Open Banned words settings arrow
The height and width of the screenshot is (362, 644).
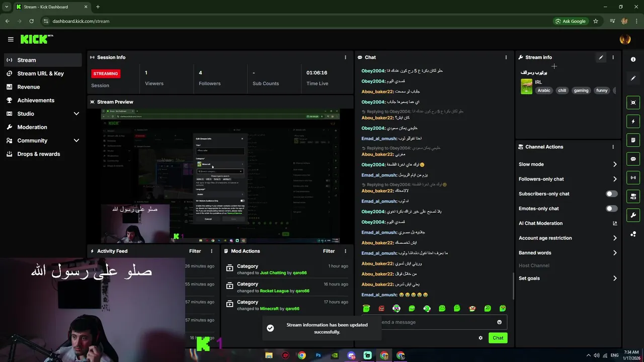(x=614, y=253)
